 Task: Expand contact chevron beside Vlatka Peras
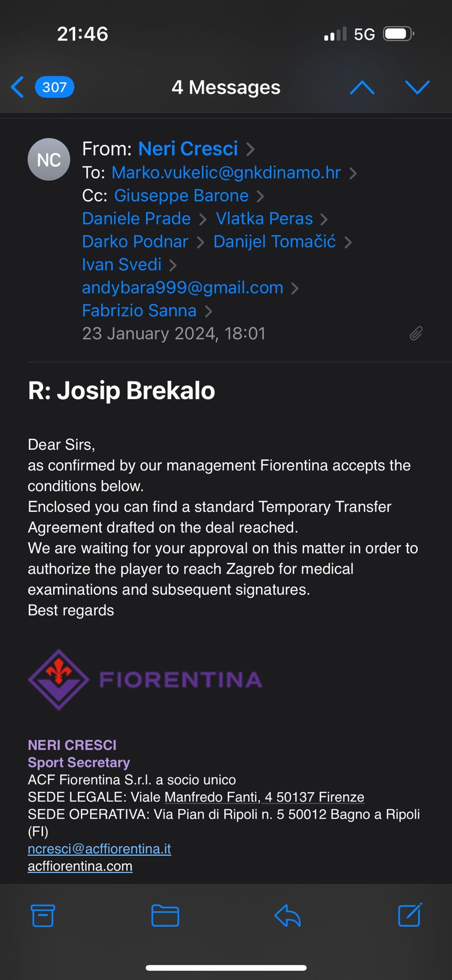(324, 219)
